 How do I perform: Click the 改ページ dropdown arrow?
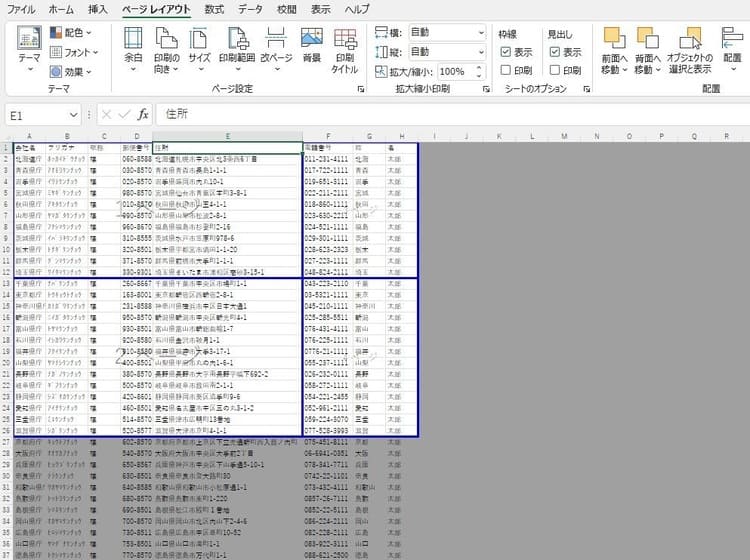276,70
